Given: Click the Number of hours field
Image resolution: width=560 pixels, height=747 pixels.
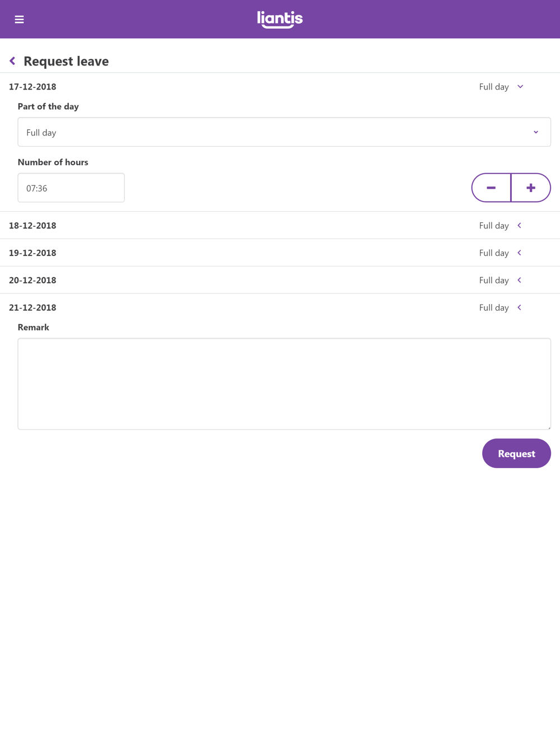Looking at the screenshot, I should pyautogui.click(x=71, y=188).
